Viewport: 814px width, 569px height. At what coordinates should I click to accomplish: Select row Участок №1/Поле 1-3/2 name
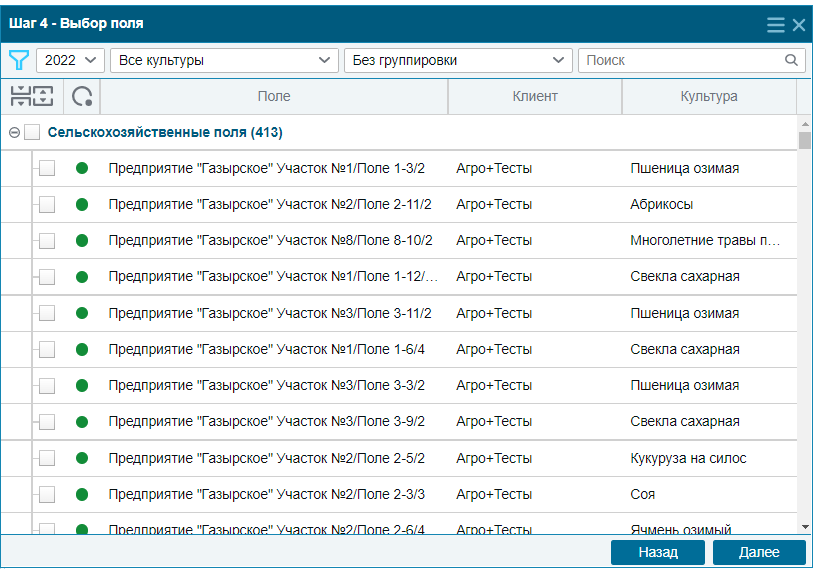pyautogui.click(x=266, y=168)
